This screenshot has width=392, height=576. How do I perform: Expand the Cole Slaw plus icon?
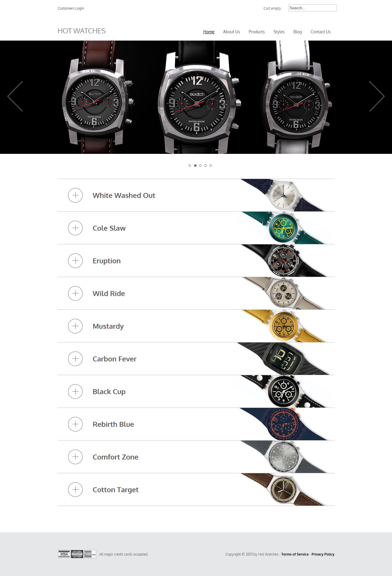[75, 228]
